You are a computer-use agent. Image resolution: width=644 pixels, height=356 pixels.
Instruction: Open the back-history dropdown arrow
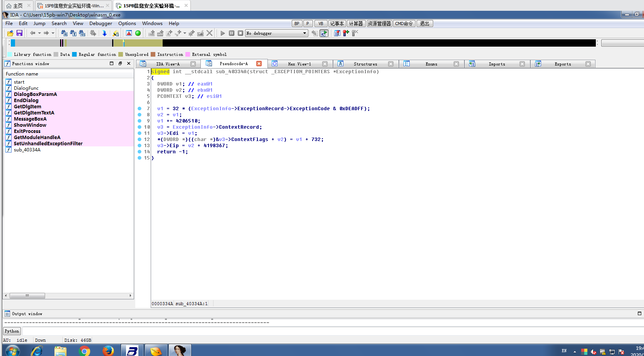[x=39, y=33]
